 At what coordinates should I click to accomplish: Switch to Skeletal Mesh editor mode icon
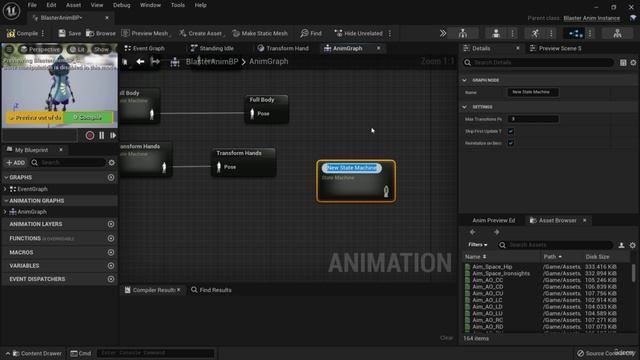496,33
